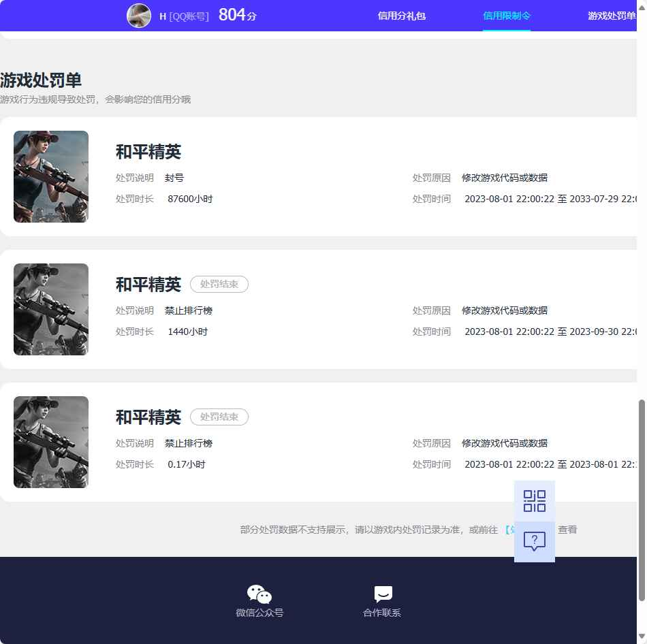Click 修改游戏代码或数据 reason in 封号 record
This screenshot has height=644, width=647.
[x=504, y=178]
